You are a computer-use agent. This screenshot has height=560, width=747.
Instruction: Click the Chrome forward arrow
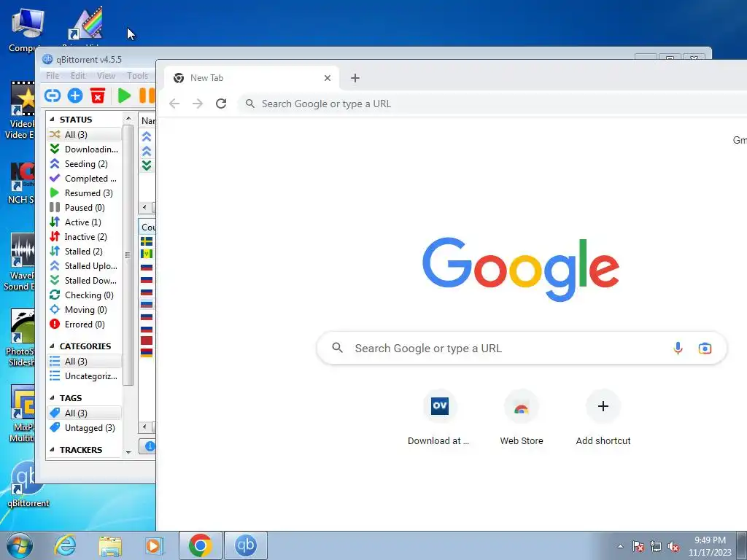[197, 104]
